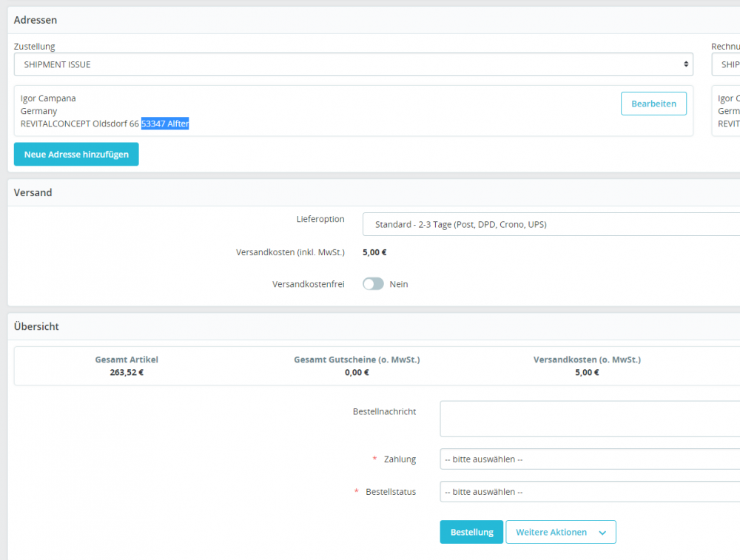Open the Zahlung payment dropdown
This screenshot has width=740, height=560.
pos(590,459)
